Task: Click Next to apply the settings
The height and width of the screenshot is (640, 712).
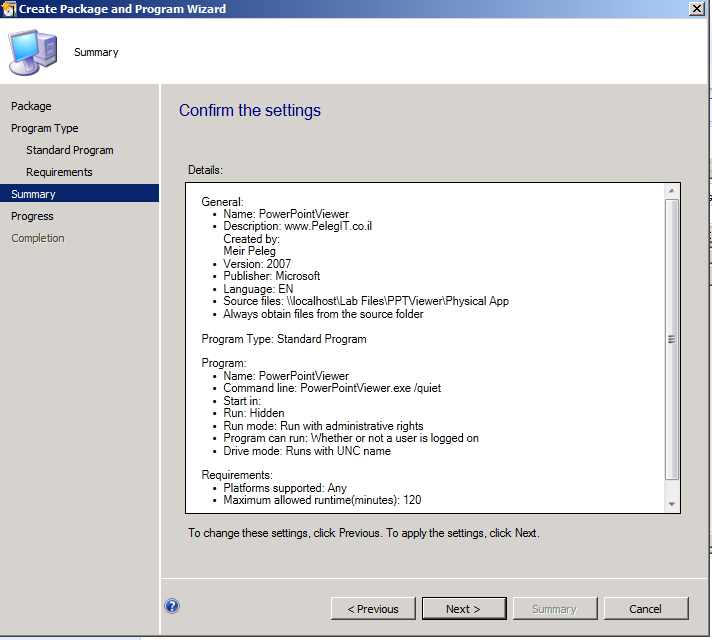Action: tap(464, 609)
